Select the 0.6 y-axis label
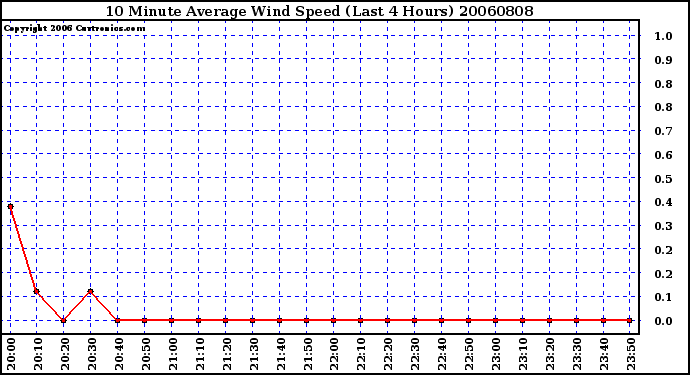This screenshot has height=375, width=690. [664, 155]
